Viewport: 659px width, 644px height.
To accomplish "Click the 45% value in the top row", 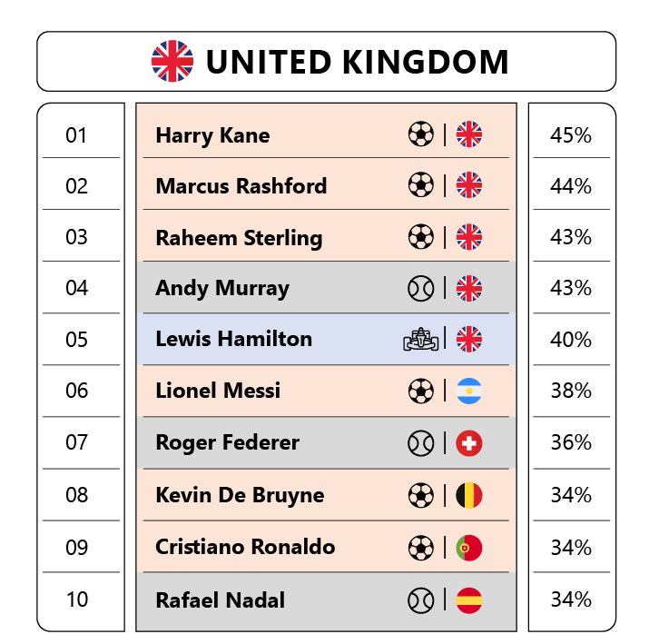I will coord(571,135).
